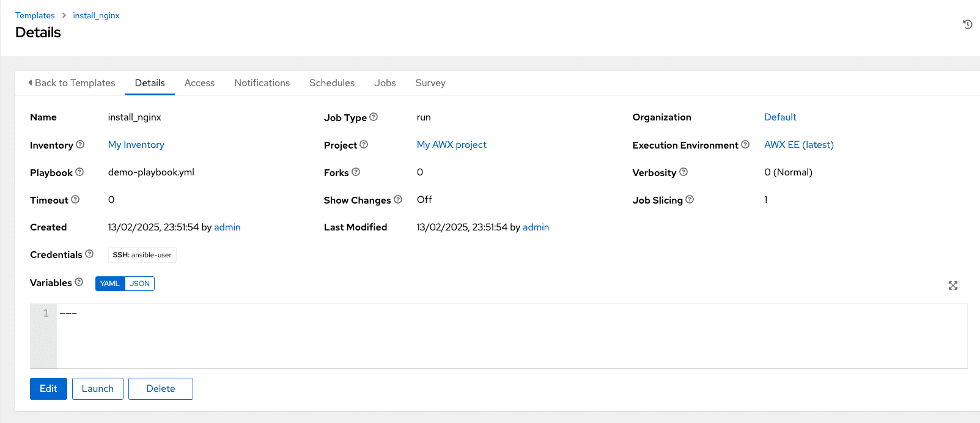Select the 'Off' Show Changes value
The image size is (980, 423).
coord(424,199)
